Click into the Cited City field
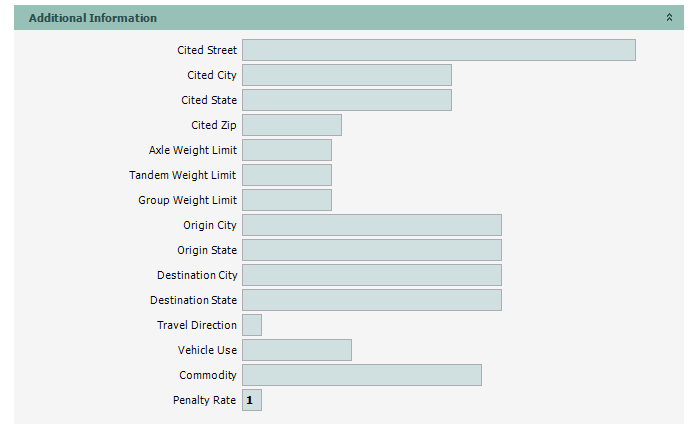 pyautogui.click(x=346, y=75)
